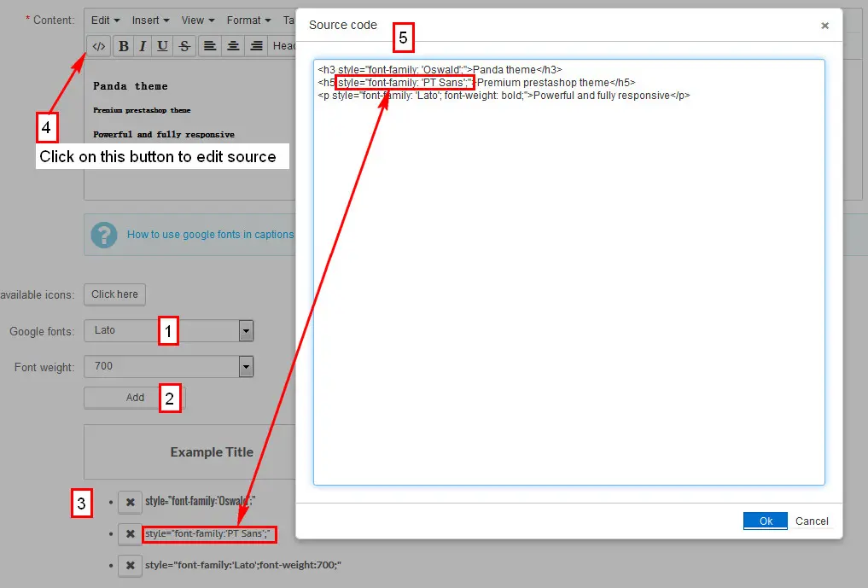Expand the Font weight dropdown

click(246, 367)
